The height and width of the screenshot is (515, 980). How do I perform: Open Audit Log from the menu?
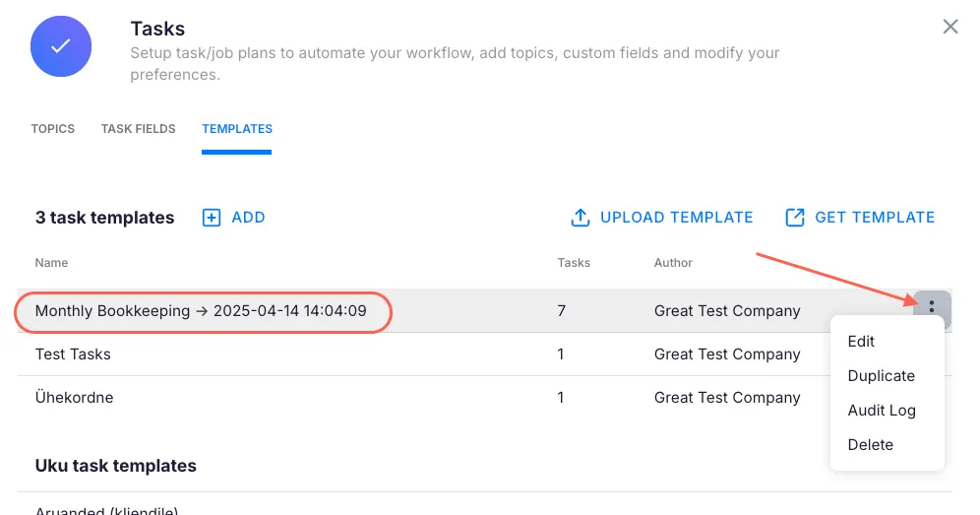pos(882,411)
